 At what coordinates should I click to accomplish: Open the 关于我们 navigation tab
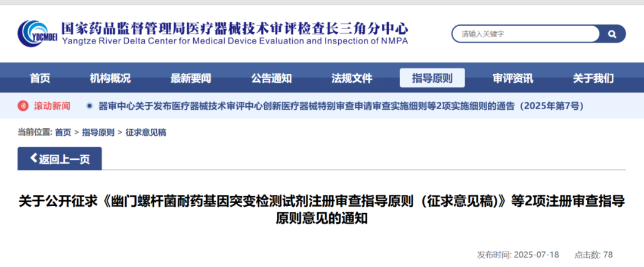[x=593, y=78]
